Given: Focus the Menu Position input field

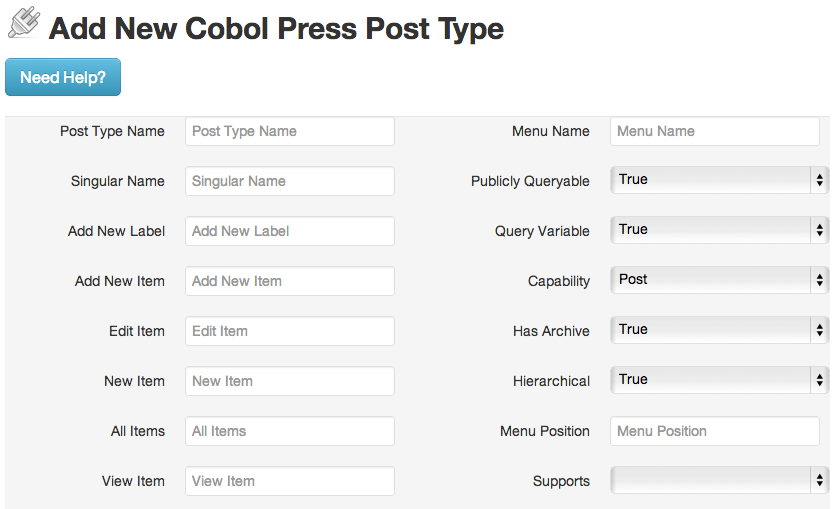Looking at the screenshot, I should 715,431.
